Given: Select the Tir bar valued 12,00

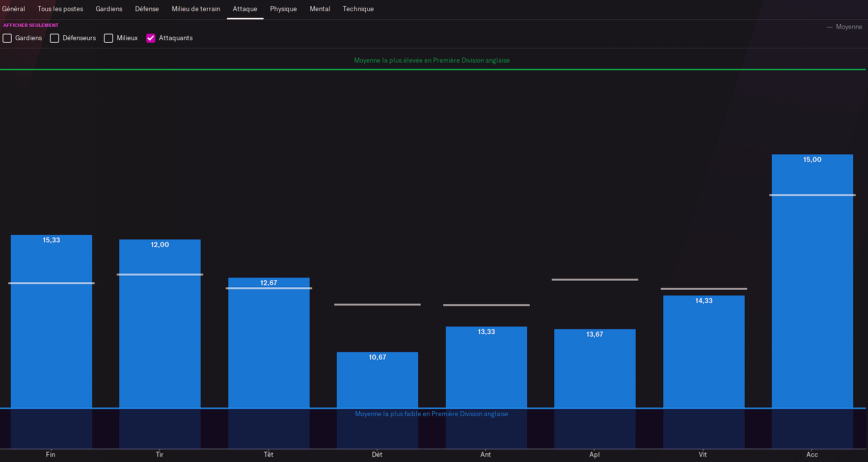Looking at the screenshot, I should [x=160, y=323].
